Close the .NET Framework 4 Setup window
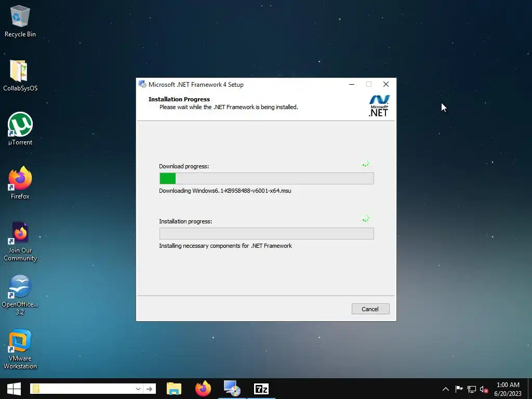This screenshot has height=399, width=532. 386,84
